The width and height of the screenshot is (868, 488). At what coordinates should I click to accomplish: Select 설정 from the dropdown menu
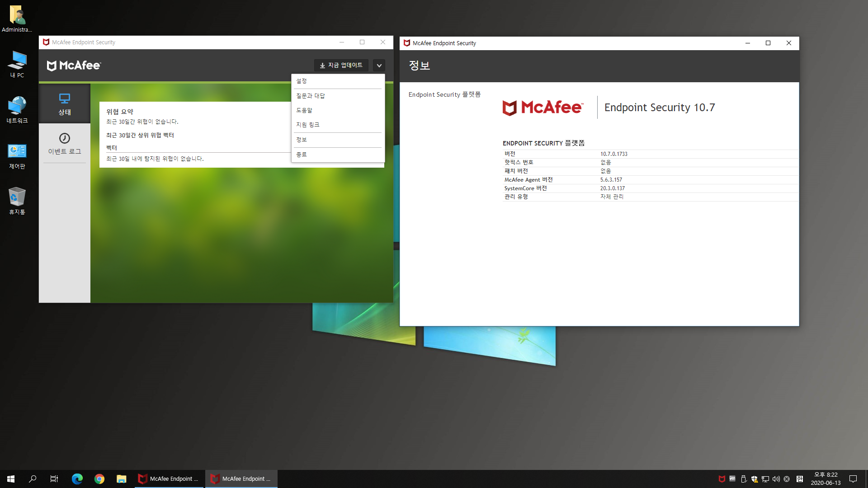click(338, 81)
